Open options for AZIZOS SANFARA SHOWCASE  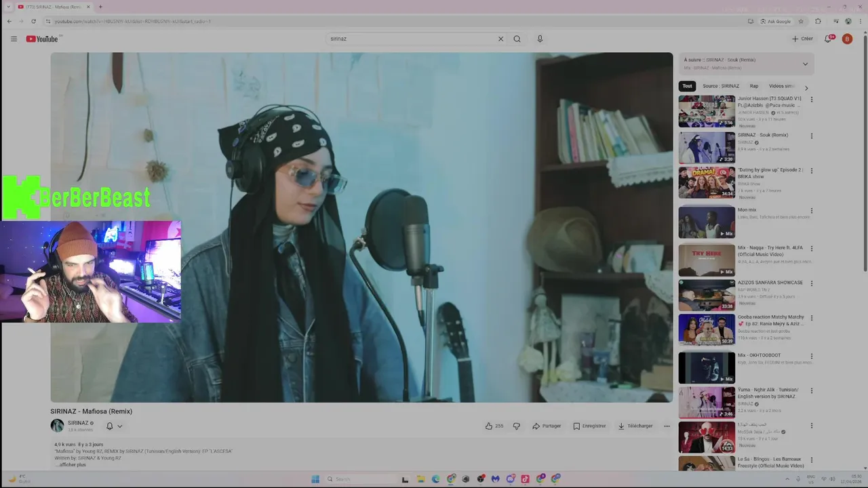tap(811, 283)
